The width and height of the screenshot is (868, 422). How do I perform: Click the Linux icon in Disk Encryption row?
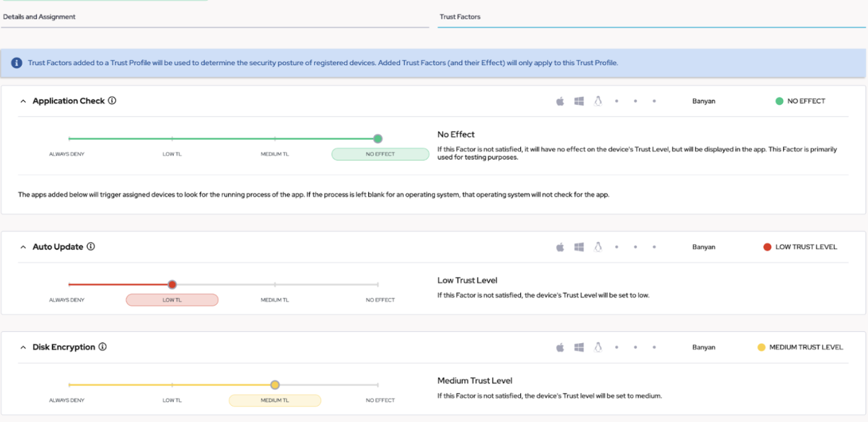coord(598,348)
